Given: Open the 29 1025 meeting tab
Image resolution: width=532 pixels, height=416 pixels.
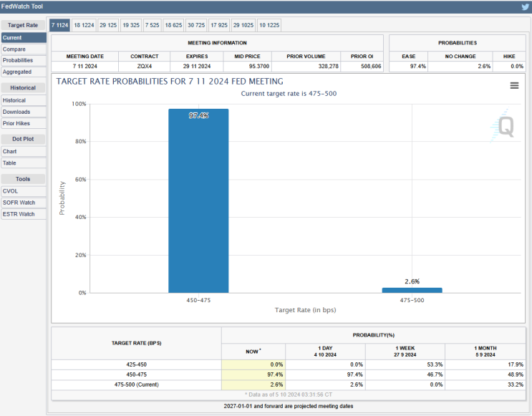Looking at the screenshot, I should [x=243, y=25].
